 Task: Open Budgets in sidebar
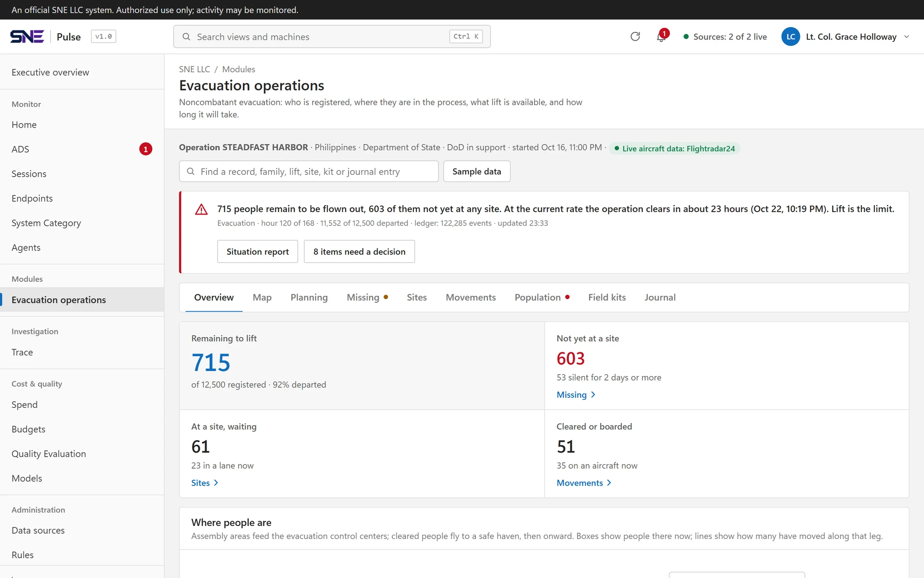point(82,429)
